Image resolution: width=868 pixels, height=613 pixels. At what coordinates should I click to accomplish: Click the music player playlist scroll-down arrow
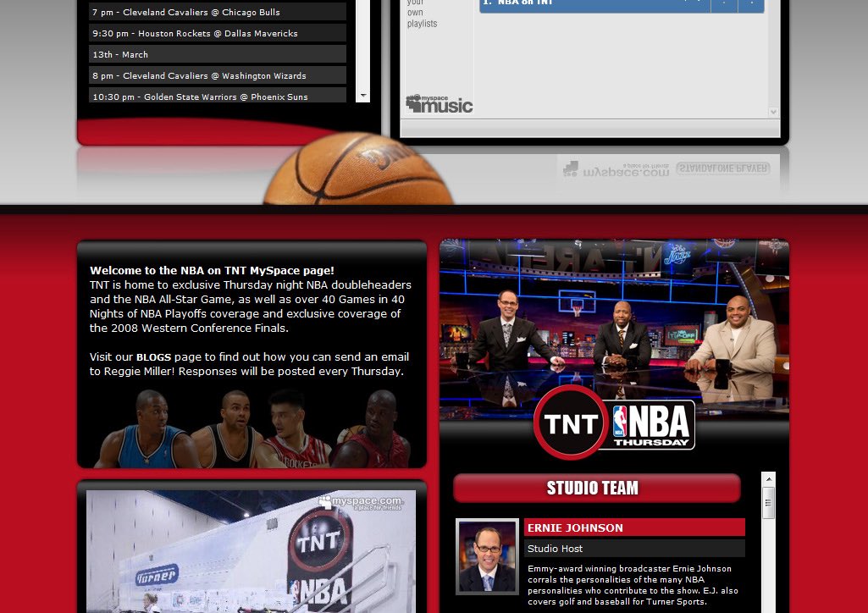pos(773,112)
